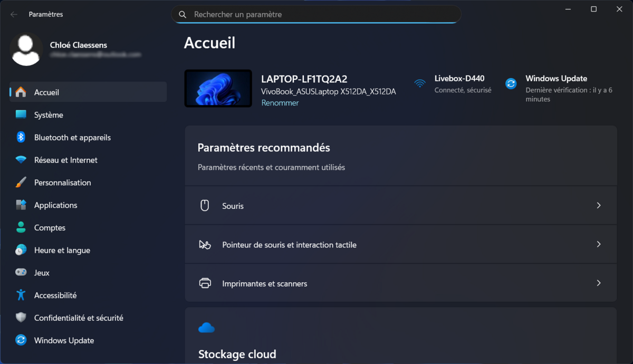This screenshot has height=364, width=633.
Task: Maximize the Paramètres window
Action: click(x=593, y=9)
